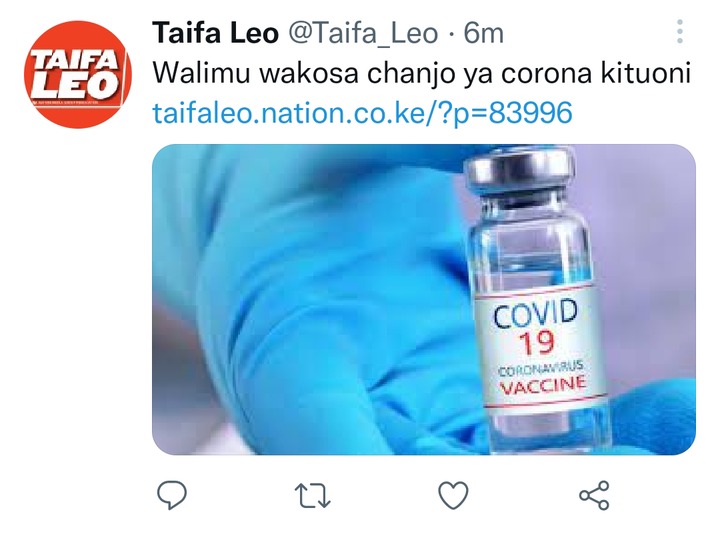720x534 pixels.
Task: Open the @Taifa_Leo handle
Action: (363, 34)
